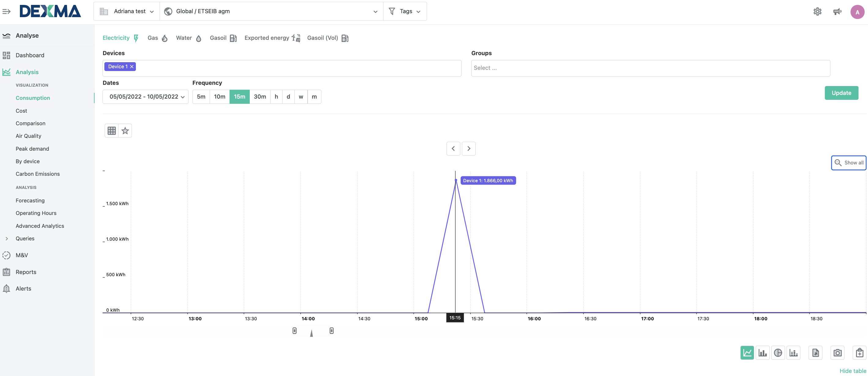Viewport: 868px width, 376px height.
Task: Open the date range dropdown
Action: click(x=145, y=96)
